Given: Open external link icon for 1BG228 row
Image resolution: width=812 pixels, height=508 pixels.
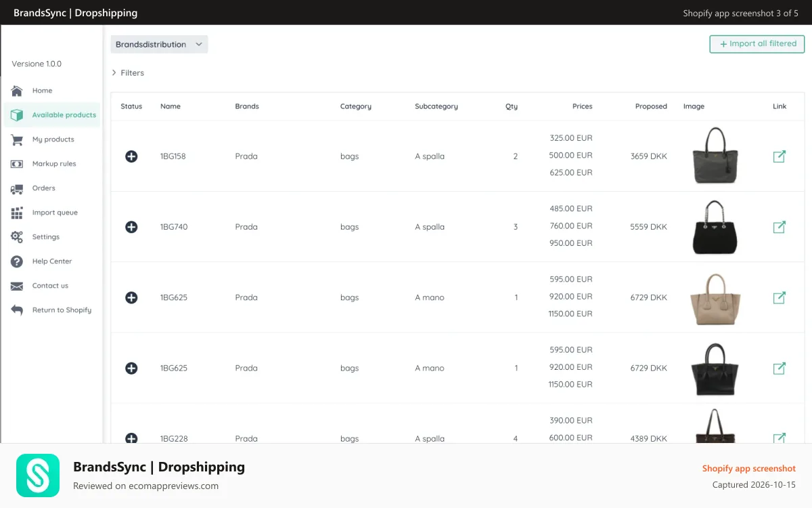Looking at the screenshot, I should tap(780, 438).
